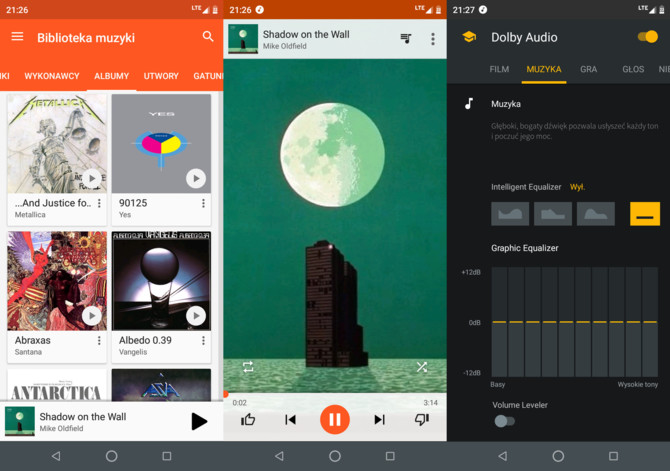Image resolution: width=670 pixels, height=471 pixels.
Task: Tap Mike Oldfield artist name in now playing header
Action: 285,46
